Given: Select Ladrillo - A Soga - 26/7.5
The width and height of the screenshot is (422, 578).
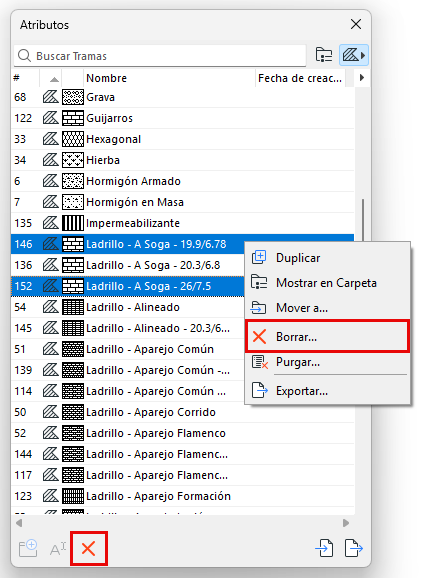Looking at the screenshot, I should 128,286.
